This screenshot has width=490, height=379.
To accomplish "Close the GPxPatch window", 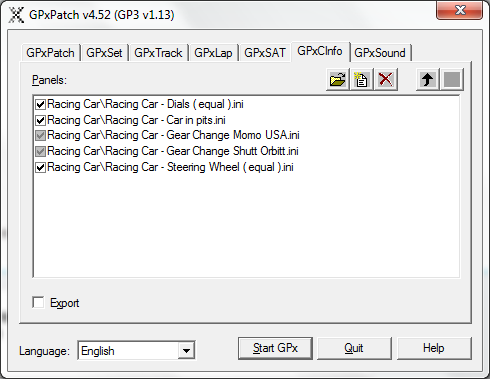I will coord(460,10).
